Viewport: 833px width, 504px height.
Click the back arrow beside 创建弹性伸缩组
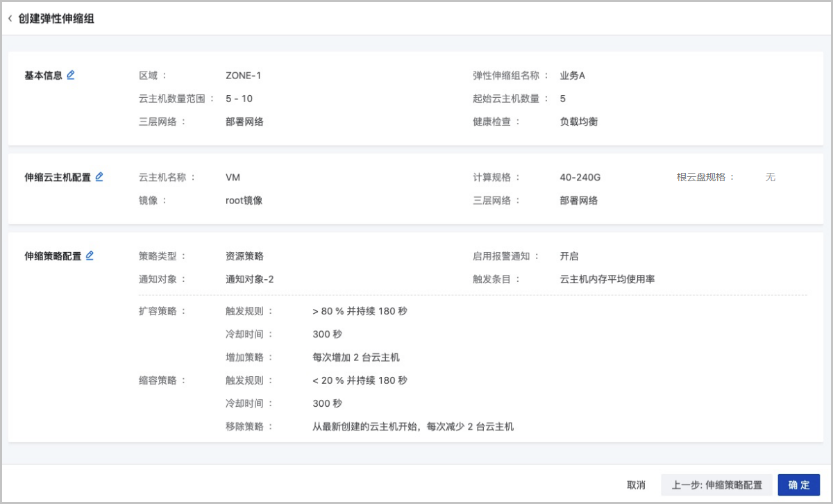(10, 19)
